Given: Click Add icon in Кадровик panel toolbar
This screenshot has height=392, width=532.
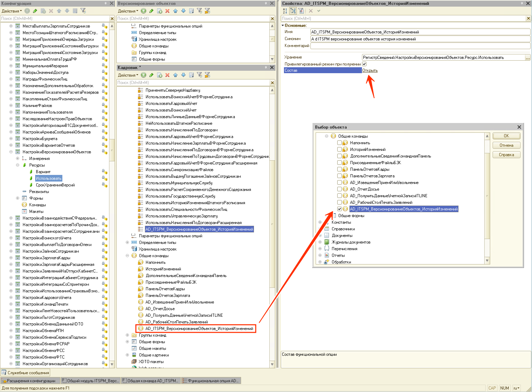Looking at the screenshot, I should click(144, 75).
